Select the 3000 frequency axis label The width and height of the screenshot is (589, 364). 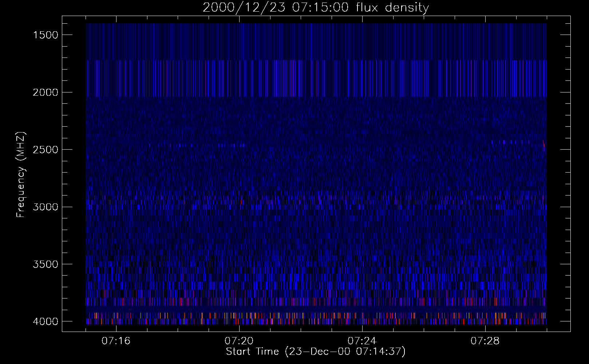46,207
